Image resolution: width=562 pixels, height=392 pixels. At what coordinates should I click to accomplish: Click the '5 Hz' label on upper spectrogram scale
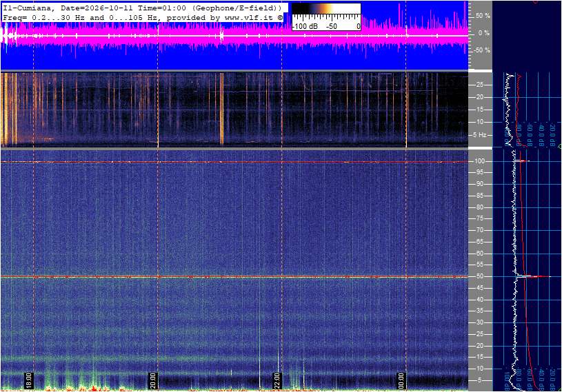[479, 135]
